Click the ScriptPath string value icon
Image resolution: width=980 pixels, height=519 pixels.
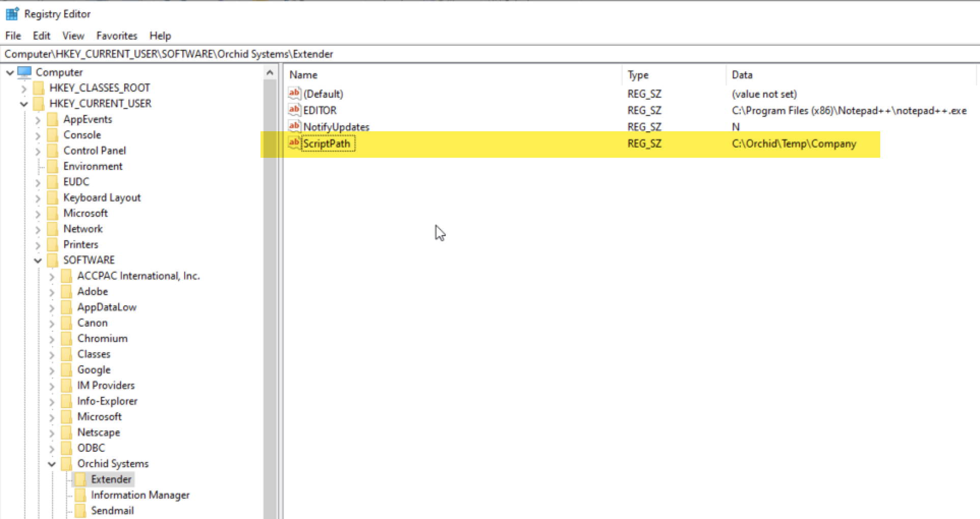(294, 143)
